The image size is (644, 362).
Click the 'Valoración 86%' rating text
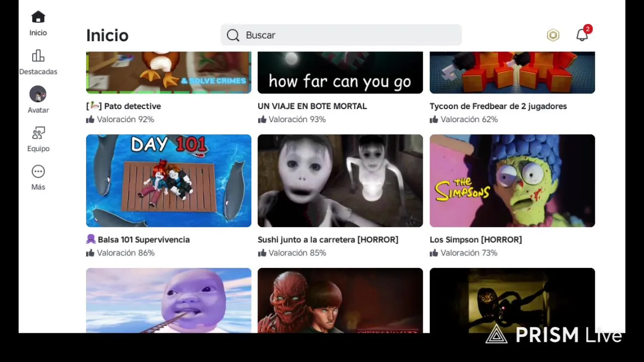[126, 253]
